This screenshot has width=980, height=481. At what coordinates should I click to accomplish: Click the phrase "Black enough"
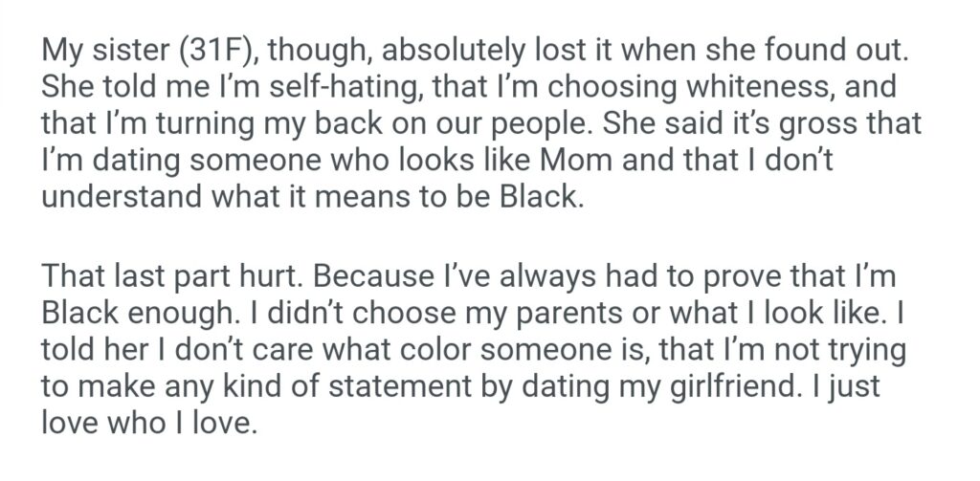[139, 314]
